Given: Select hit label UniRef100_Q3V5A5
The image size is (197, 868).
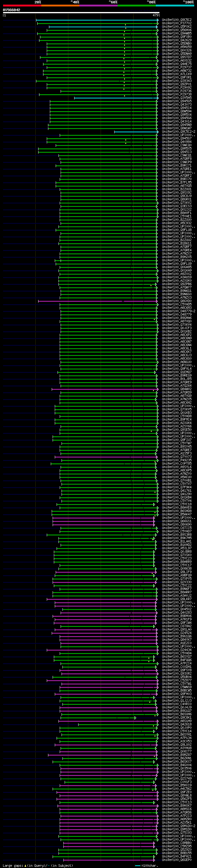Looking at the screenshot, I should tap(177, 98).
